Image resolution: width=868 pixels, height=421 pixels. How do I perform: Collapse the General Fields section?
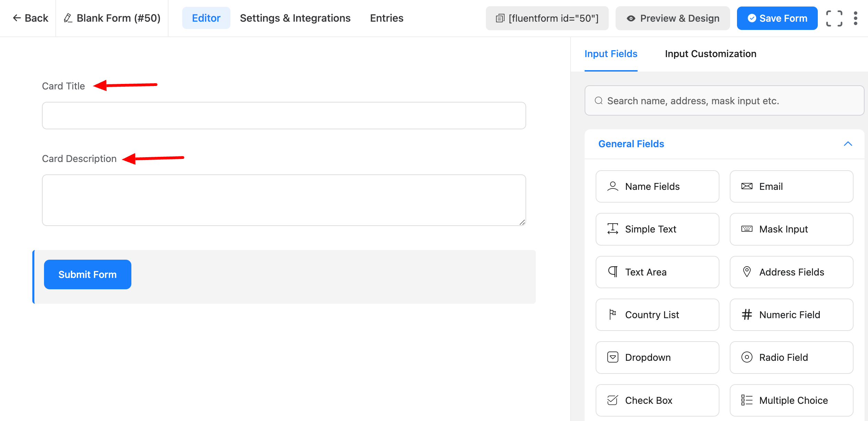click(848, 144)
